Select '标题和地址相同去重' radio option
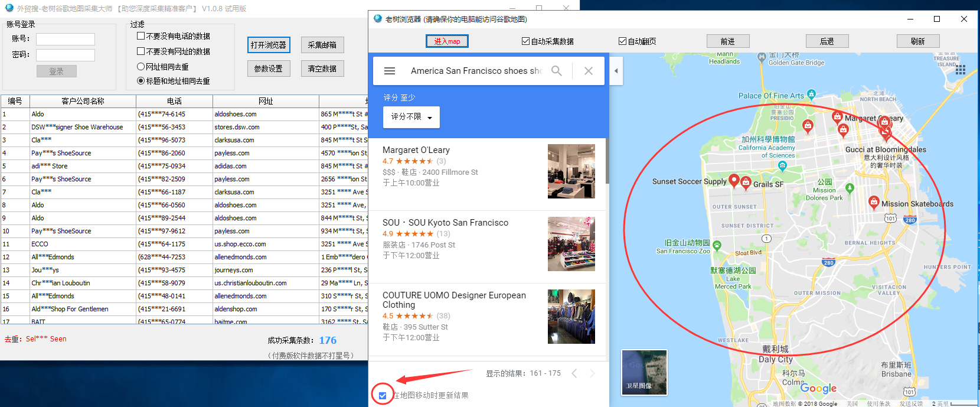 pos(141,81)
